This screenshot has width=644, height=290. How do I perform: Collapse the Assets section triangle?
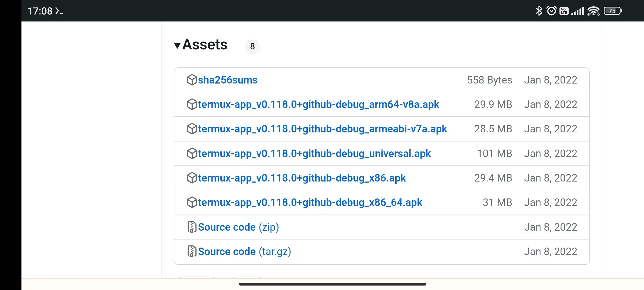[x=177, y=46]
